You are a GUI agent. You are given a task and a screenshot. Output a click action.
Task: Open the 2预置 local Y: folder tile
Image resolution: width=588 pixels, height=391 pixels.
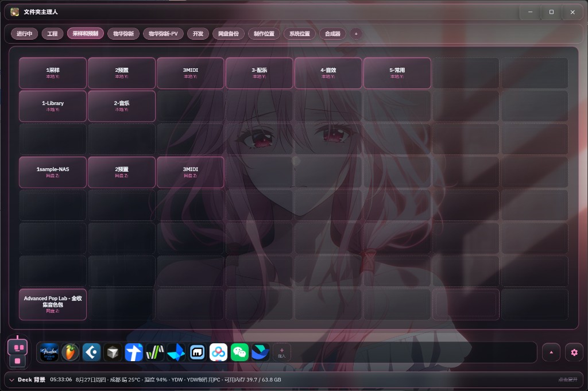pyautogui.click(x=122, y=73)
